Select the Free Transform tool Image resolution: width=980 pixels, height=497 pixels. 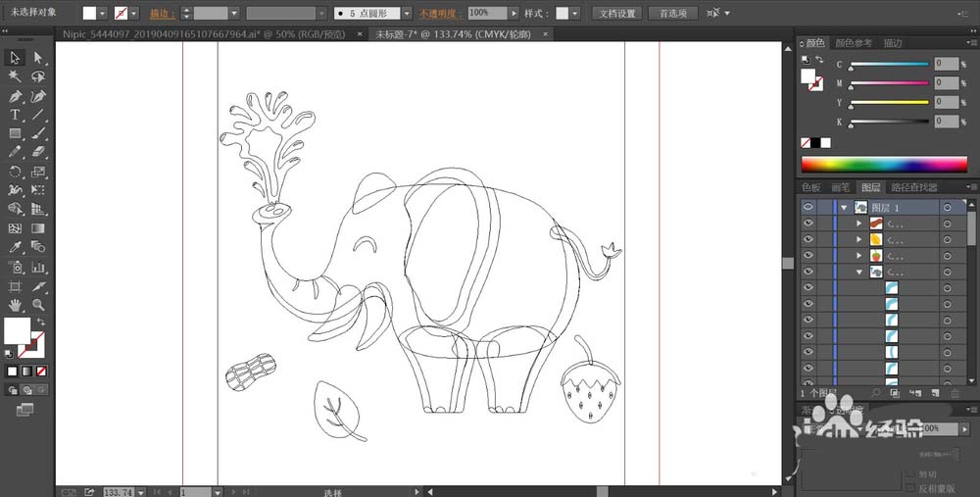coord(38,190)
